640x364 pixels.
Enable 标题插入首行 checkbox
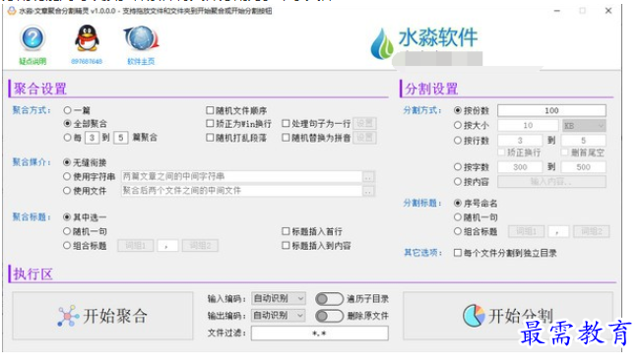(x=286, y=231)
